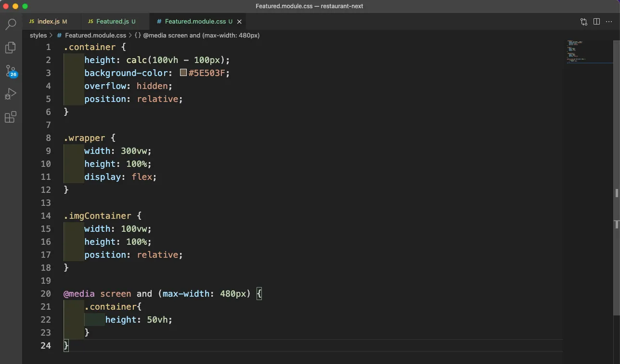Screen dimensions: 620x364
Task: Click the background-color property name
Action: [x=126, y=73]
